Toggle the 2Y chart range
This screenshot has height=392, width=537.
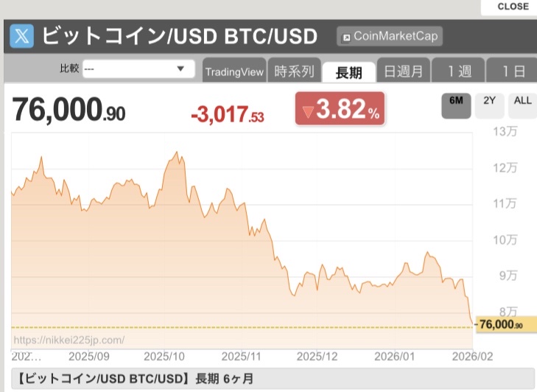coord(489,101)
